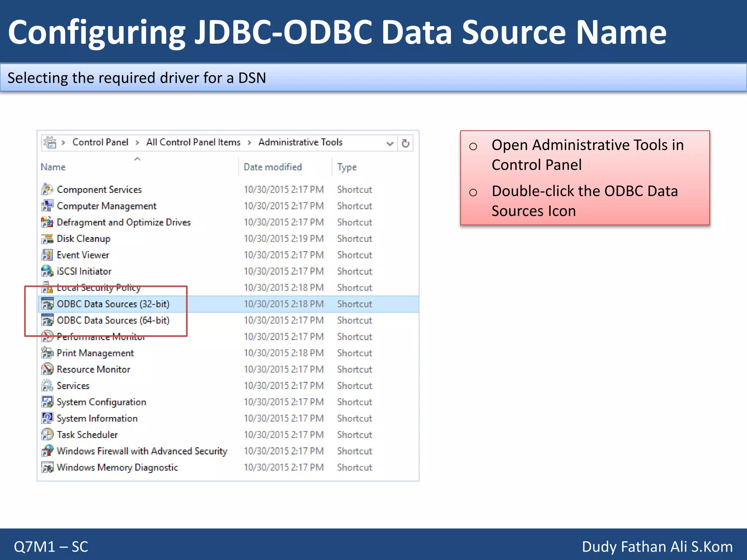Screen dimensions: 747x560
Task: Click the Services gear icon
Action: coord(47,386)
